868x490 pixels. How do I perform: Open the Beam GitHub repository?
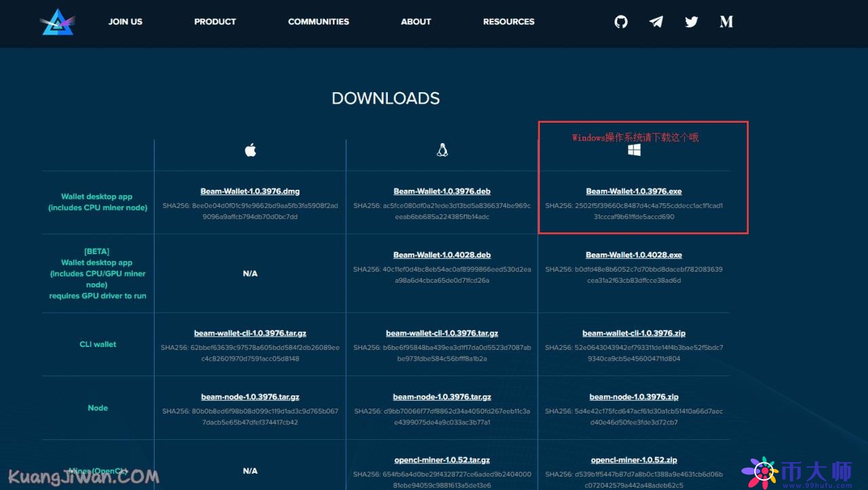621,22
